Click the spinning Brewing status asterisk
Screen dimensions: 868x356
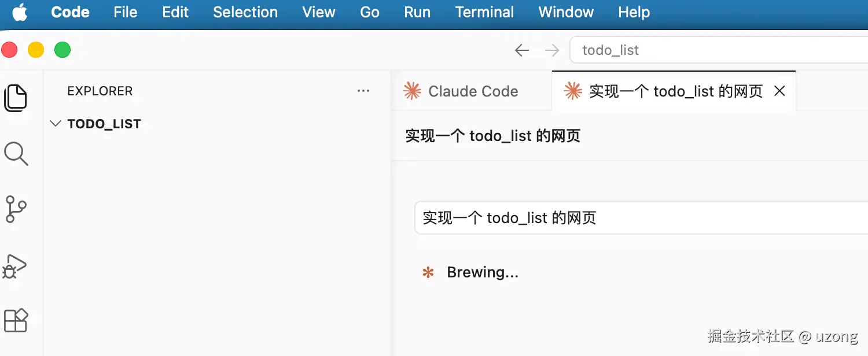[428, 272]
